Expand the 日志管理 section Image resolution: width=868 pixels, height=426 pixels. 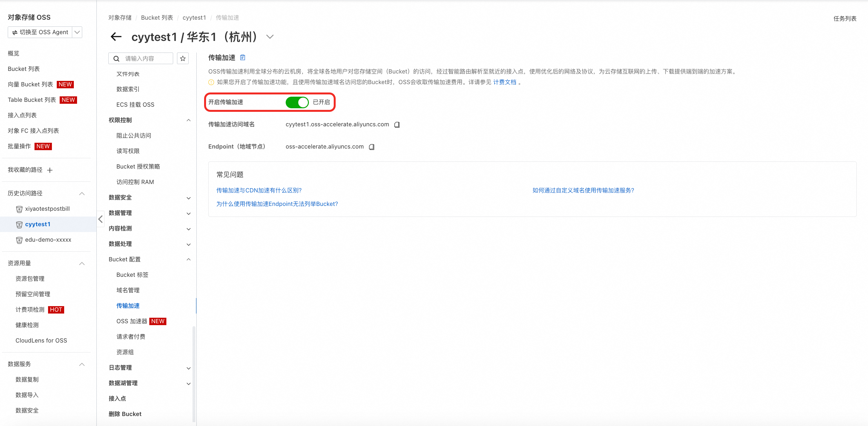coord(189,368)
